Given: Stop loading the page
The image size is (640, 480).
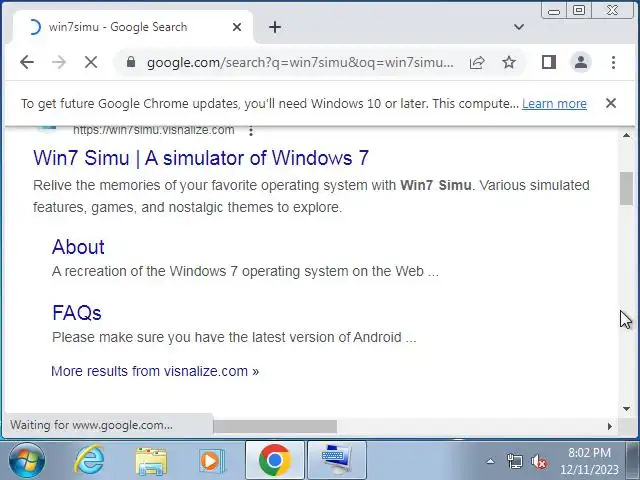Looking at the screenshot, I should pyautogui.click(x=91, y=62).
